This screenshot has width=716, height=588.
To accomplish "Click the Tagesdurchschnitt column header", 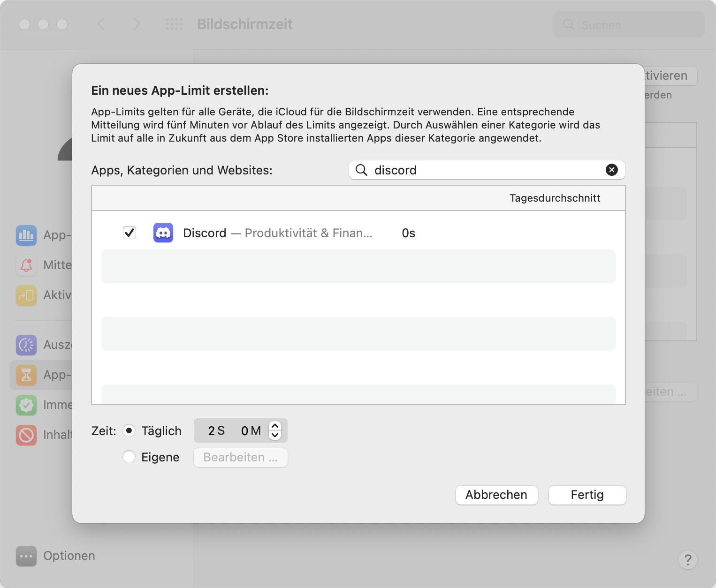I will pos(555,198).
